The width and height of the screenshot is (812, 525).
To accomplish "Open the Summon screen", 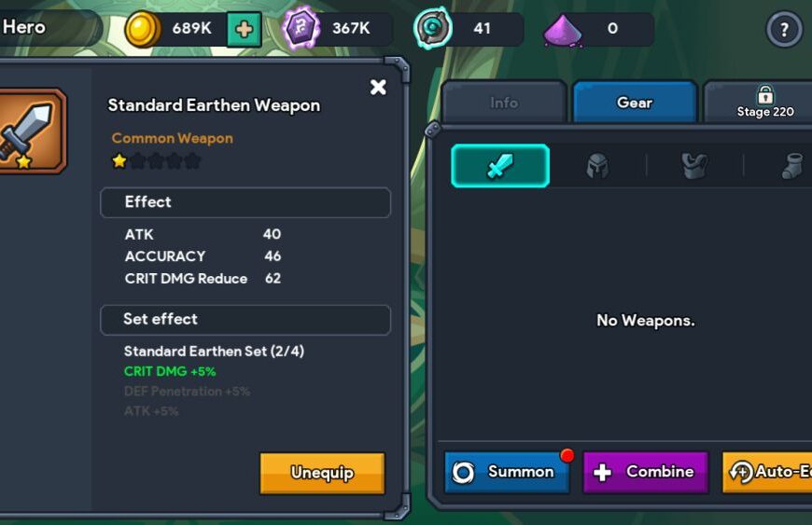I will coord(507,472).
